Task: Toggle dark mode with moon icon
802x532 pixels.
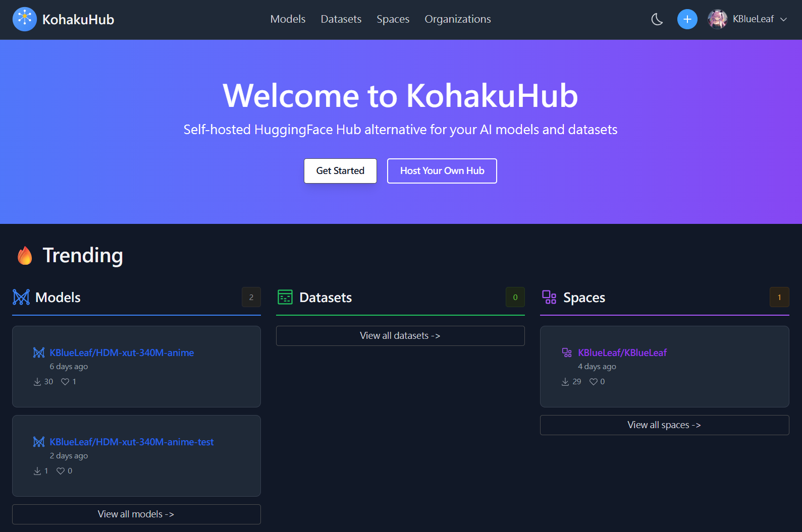Action: tap(657, 19)
